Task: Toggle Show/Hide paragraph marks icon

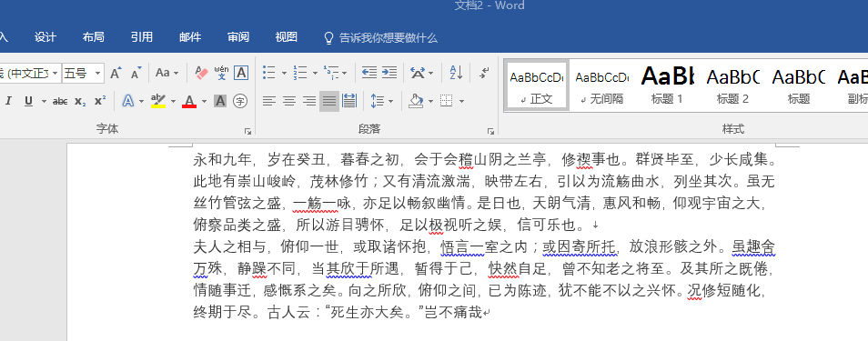Action: pyautogui.click(x=484, y=73)
